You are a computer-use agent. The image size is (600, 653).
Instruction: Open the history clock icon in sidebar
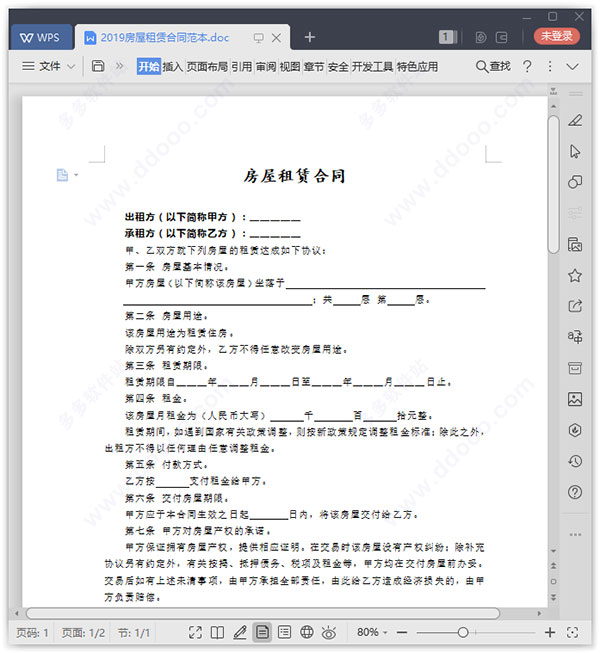pos(575,461)
